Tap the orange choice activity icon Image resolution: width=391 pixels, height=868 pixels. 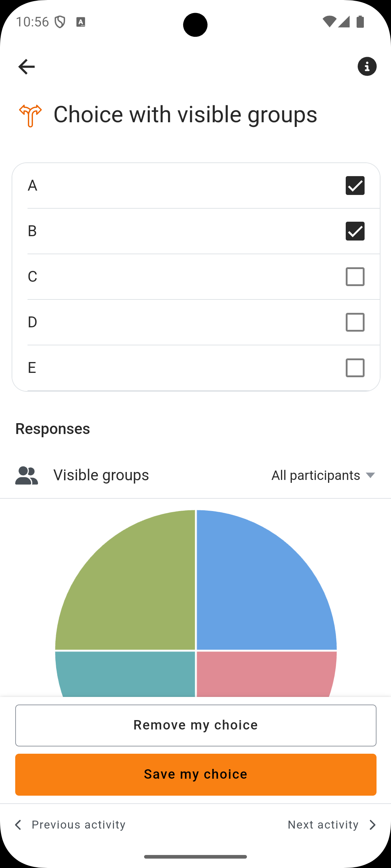click(x=30, y=116)
